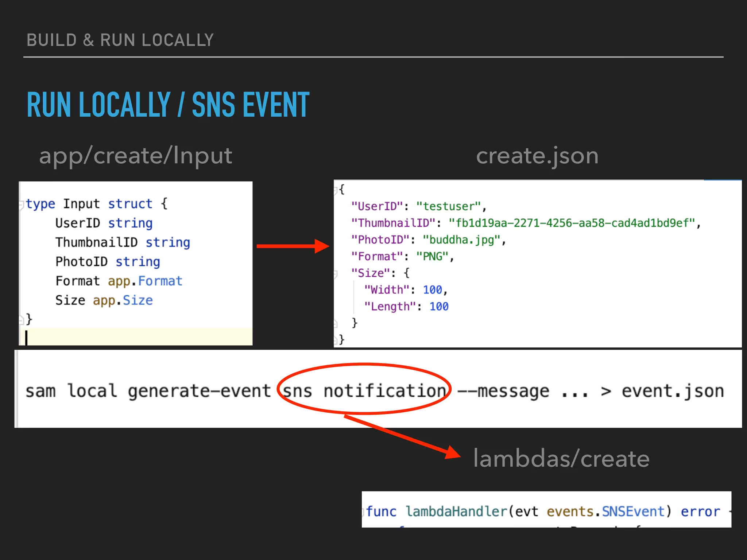Click 'lambdaHandler' function name

tap(457, 512)
